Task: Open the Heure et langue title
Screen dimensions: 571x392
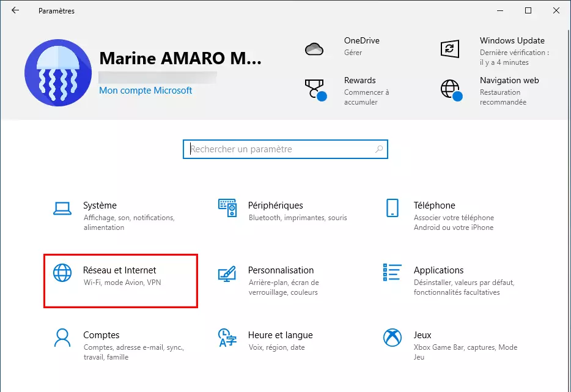Action: click(281, 335)
